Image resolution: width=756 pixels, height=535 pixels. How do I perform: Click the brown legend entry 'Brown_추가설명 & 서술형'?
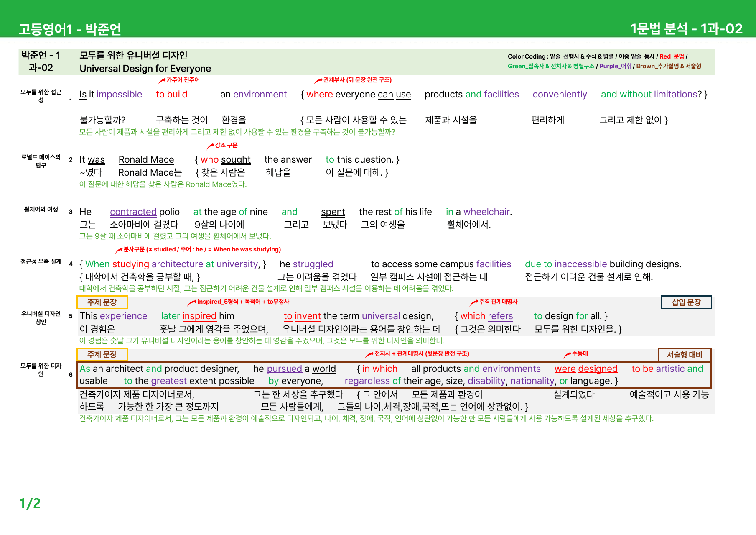coord(669,66)
